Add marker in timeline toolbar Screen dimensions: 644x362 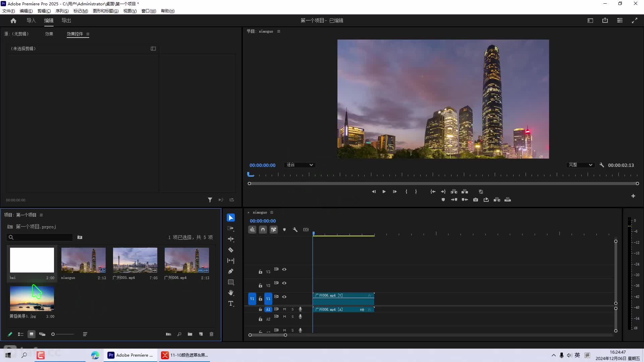pos(284,230)
